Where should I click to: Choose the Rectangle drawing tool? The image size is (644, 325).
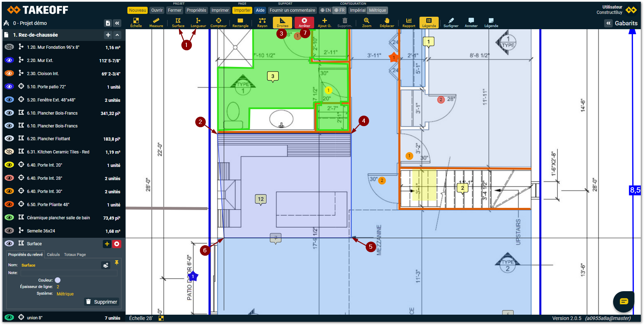[240, 22]
